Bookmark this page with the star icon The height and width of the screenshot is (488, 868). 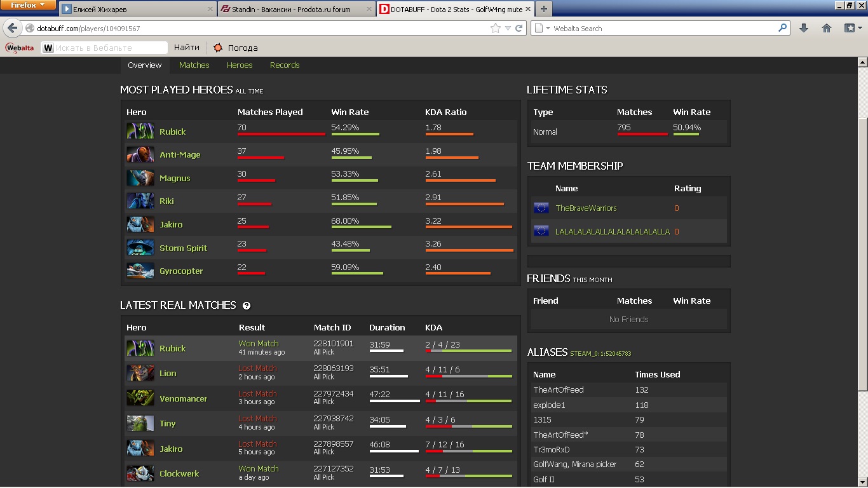tap(496, 28)
